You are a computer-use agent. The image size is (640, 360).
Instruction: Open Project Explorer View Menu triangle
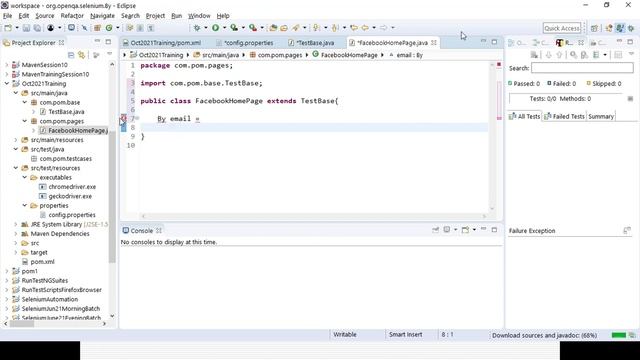(x=109, y=54)
